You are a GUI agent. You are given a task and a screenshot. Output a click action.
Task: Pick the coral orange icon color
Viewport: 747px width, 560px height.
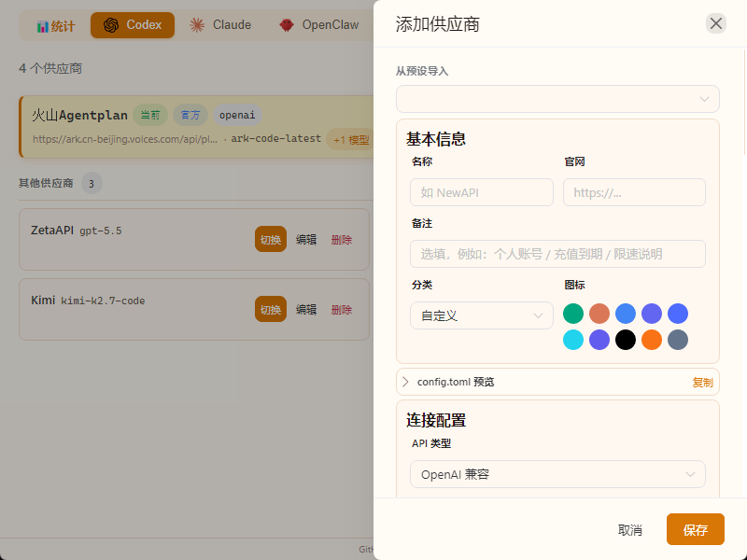pyautogui.click(x=599, y=314)
